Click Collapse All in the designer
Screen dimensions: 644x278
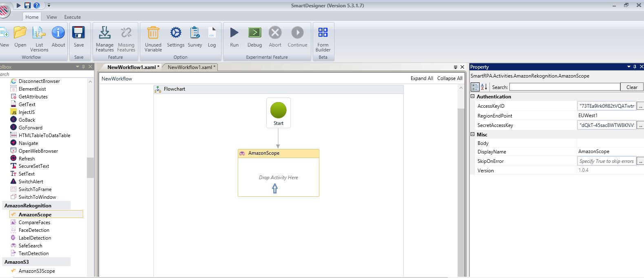tap(449, 78)
